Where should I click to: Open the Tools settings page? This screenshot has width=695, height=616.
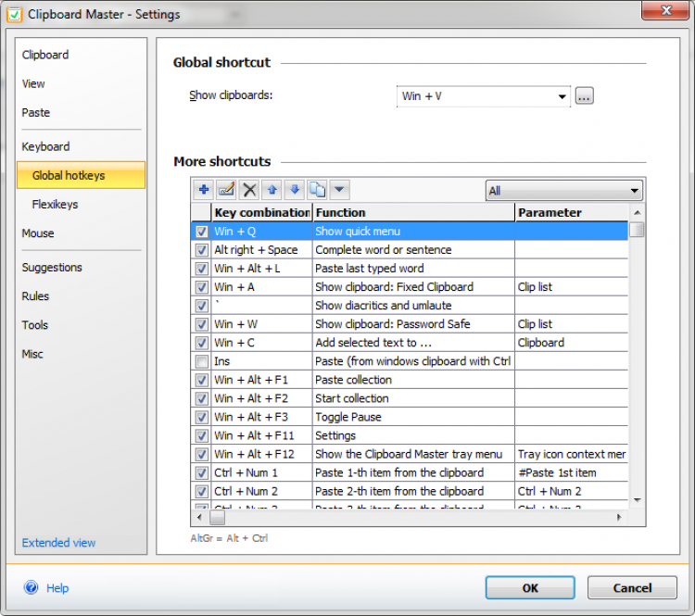(x=34, y=325)
